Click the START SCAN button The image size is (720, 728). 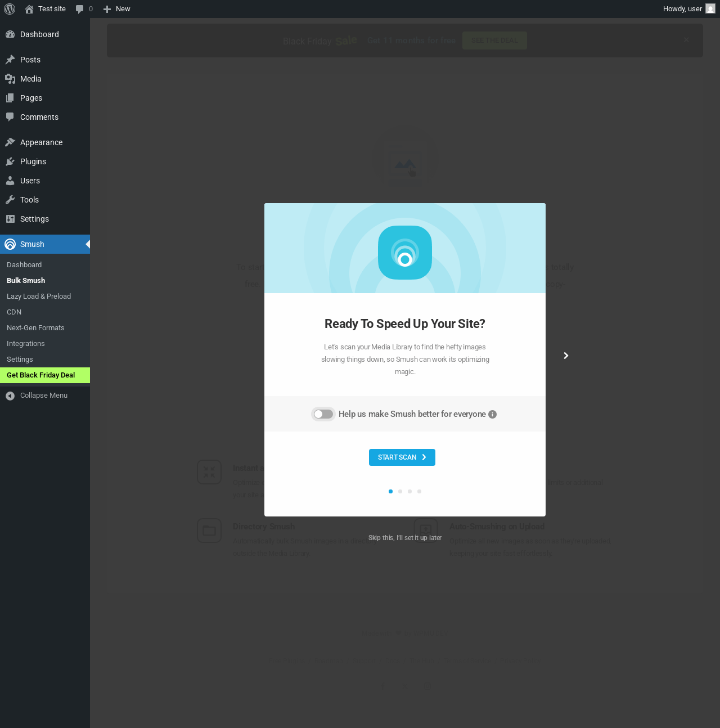(402, 457)
